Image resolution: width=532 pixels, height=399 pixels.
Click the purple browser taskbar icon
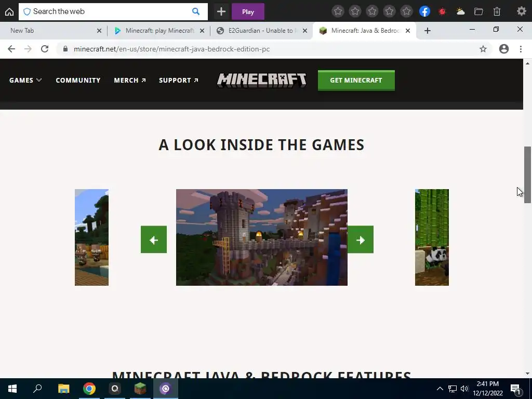coord(166,389)
